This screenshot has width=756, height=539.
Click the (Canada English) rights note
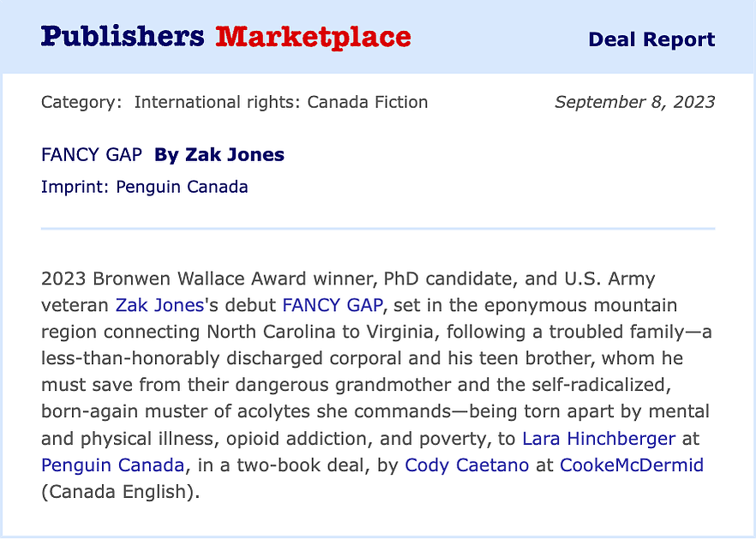point(121,492)
